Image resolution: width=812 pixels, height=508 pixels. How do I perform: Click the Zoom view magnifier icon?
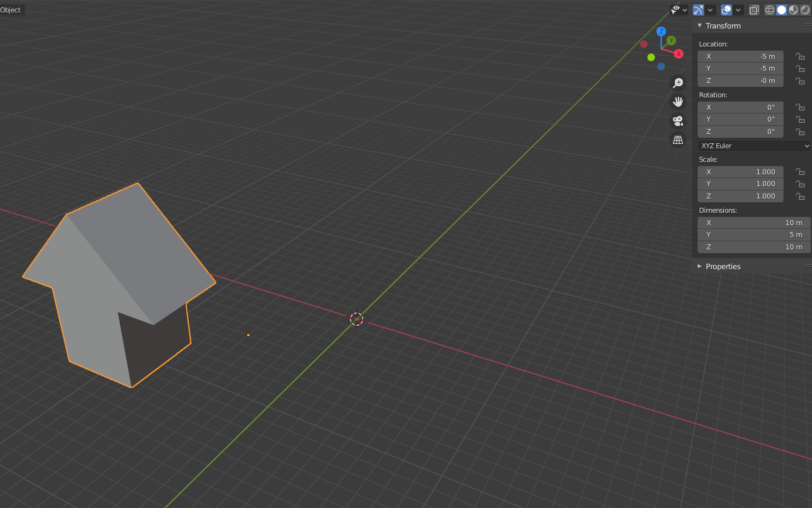pos(678,82)
